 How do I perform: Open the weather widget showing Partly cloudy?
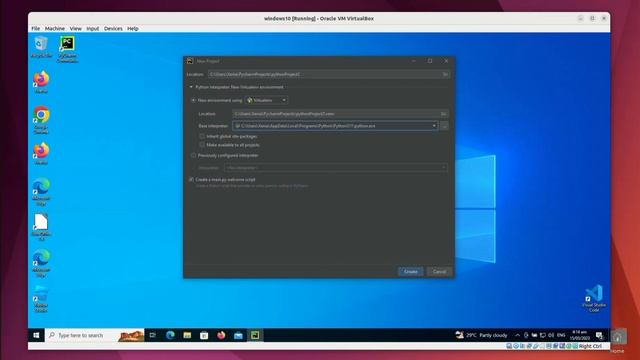click(482, 336)
